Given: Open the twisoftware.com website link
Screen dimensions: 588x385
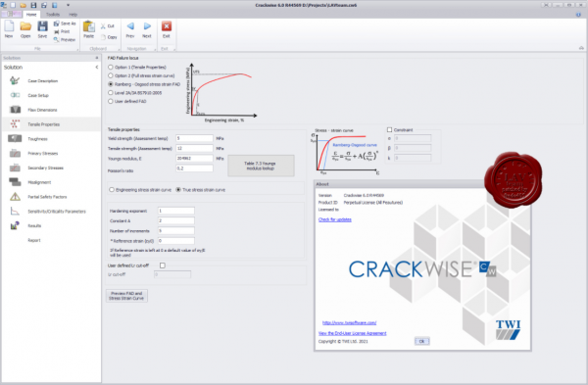Looking at the screenshot, I should click(349, 322).
